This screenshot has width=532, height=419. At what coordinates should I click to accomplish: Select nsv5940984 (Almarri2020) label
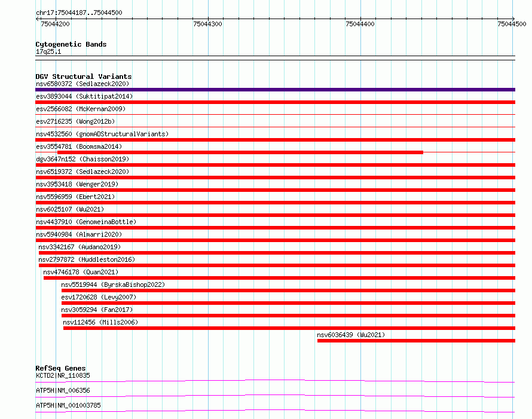tap(79, 234)
